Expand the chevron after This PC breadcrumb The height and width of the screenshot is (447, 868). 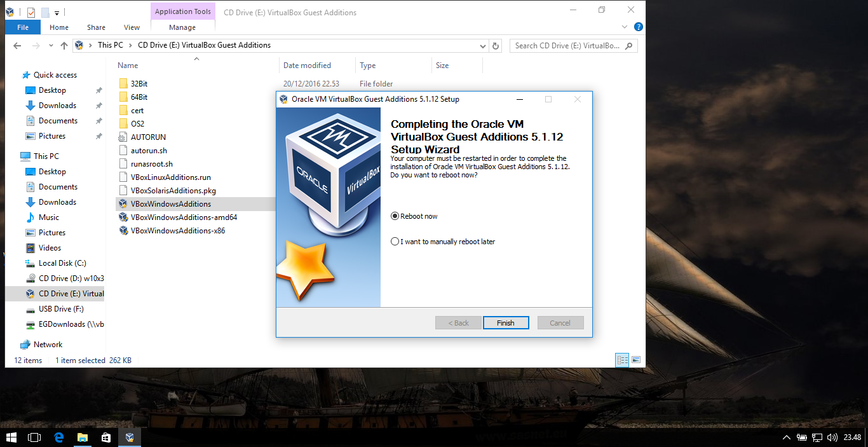[x=131, y=45]
